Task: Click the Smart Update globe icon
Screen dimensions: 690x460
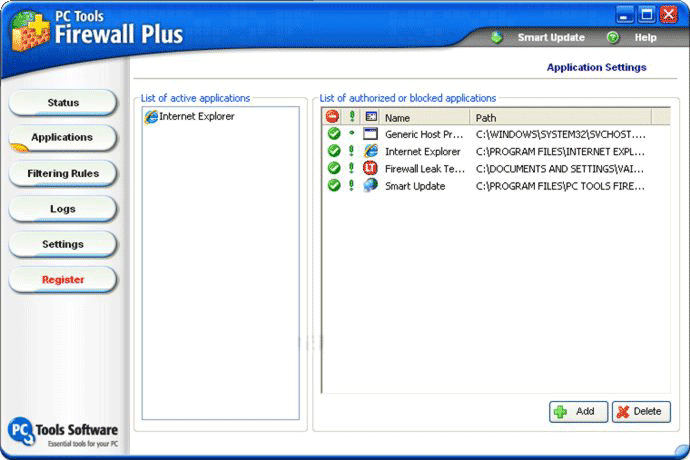Action: 497,37
